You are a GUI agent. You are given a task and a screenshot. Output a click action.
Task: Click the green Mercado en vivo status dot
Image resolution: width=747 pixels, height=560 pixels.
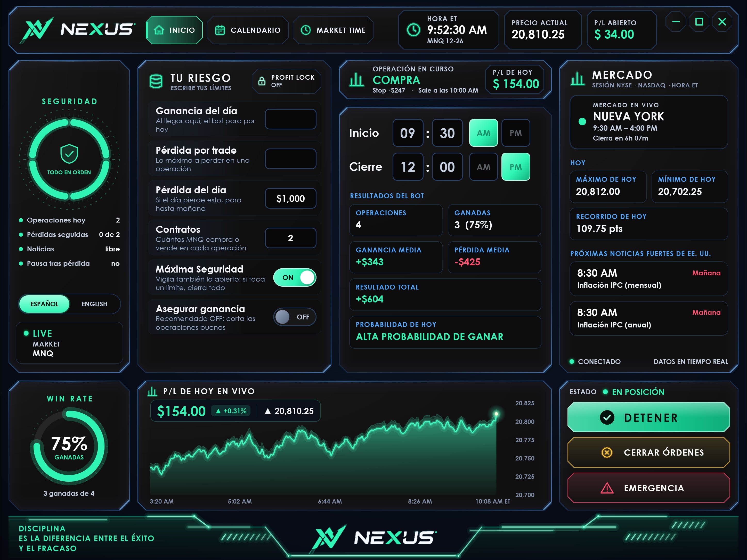pyautogui.click(x=582, y=121)
